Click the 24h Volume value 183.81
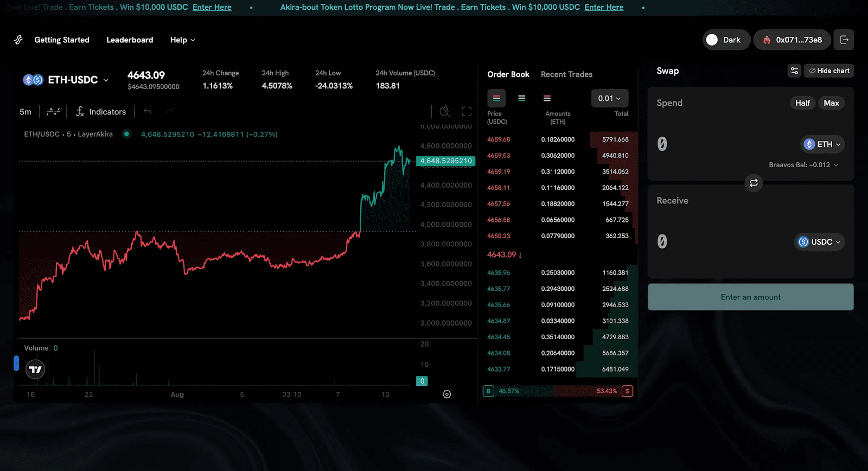Image resolution: width=868 pixels, height=471 pixels. (388, 86)
